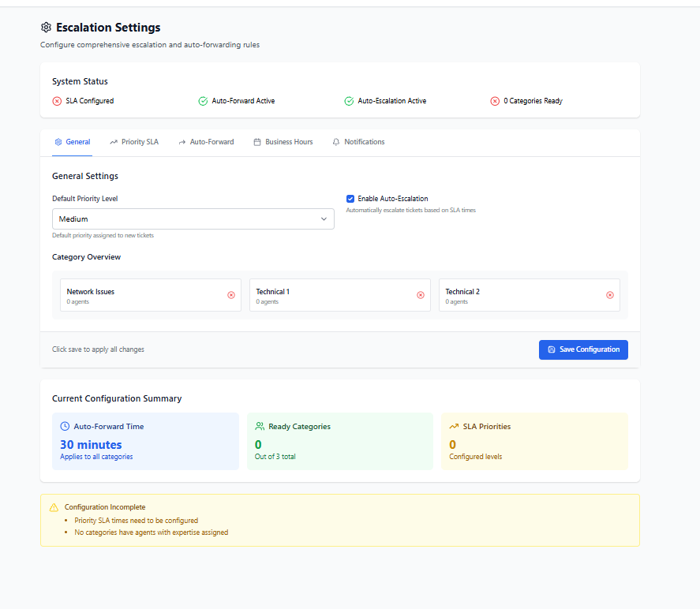Image resolution: width=700 pixels, height=609 pixels.
Task: Click the 'SLA Configured' status text
Action: (90, 101)
